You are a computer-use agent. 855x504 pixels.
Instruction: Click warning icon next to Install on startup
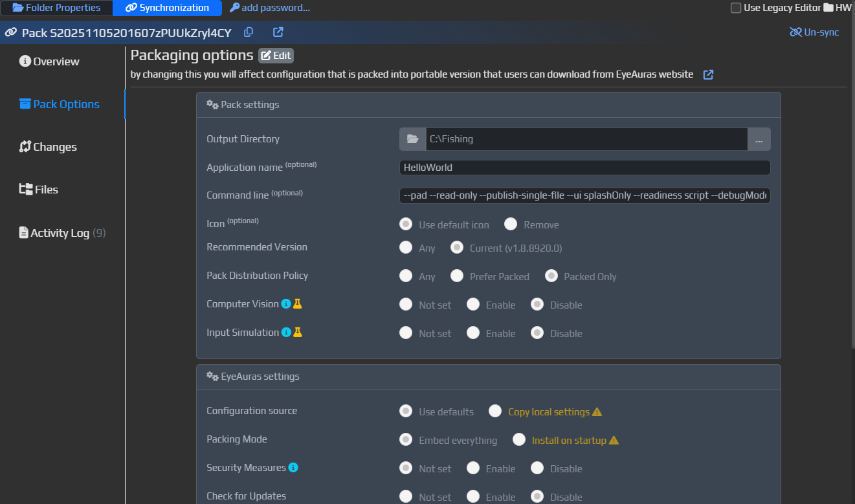614,441
